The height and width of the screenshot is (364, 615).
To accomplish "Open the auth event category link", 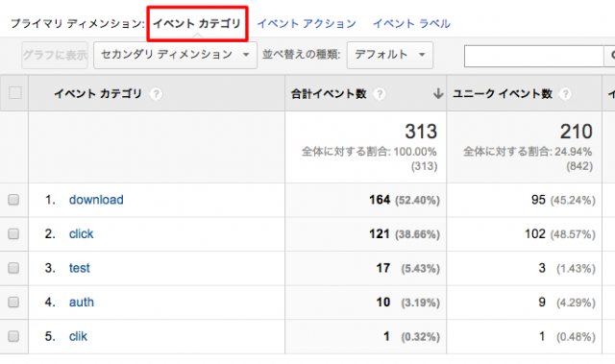I will 82,303.
